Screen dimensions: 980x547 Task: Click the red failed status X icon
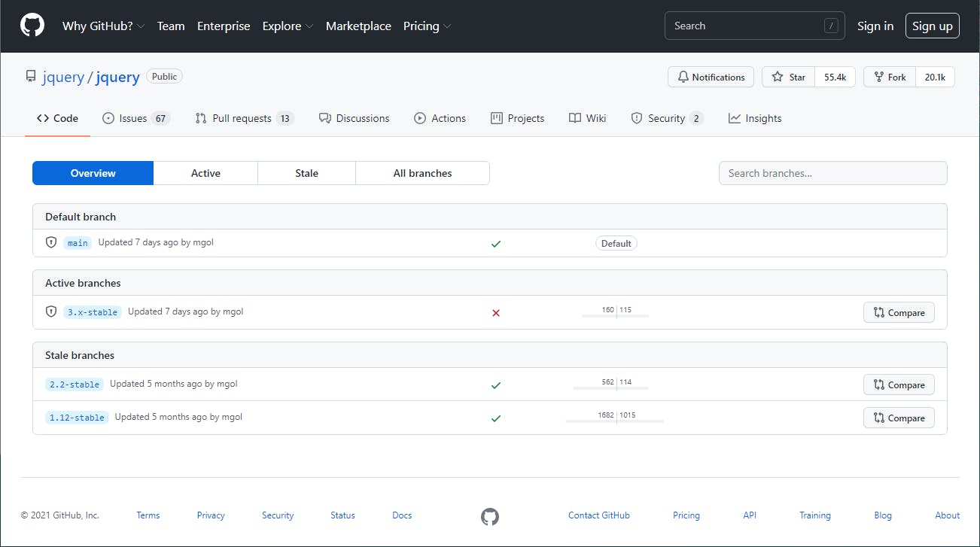(496, 313)
